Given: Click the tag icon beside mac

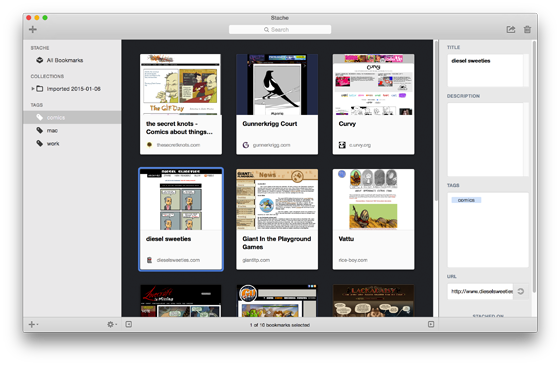Looking at the screenshot, I should 40,130.
